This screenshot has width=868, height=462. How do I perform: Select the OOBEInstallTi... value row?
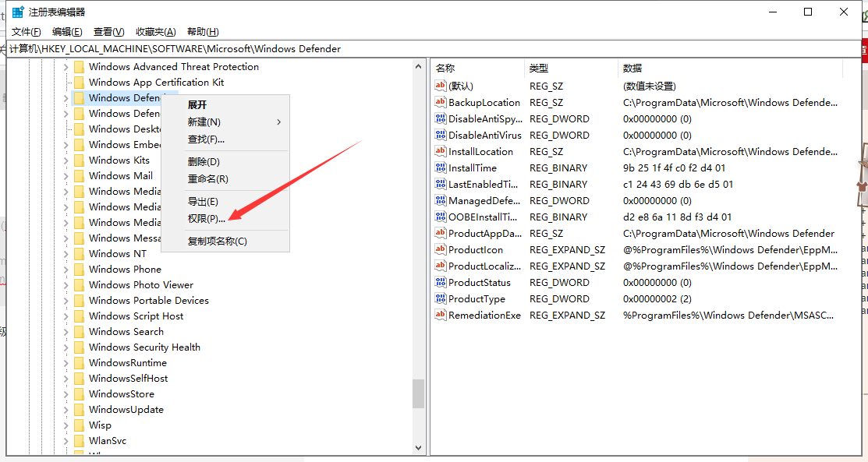[x=636, y=217]
